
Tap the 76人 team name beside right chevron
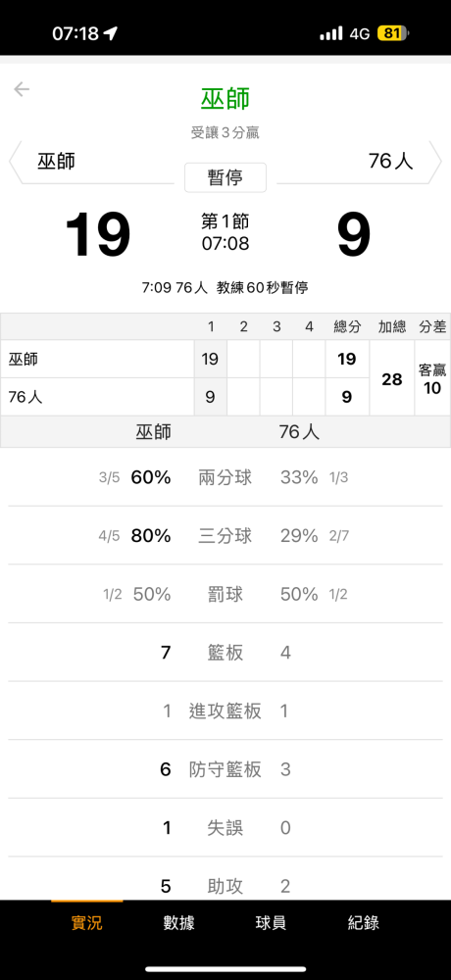click(x=391, y=162)
